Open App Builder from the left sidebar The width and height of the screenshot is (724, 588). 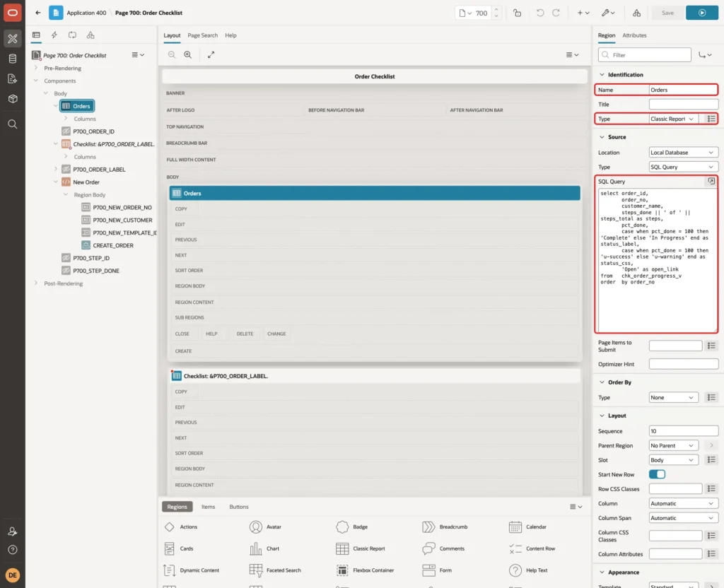tap(13, 39)
